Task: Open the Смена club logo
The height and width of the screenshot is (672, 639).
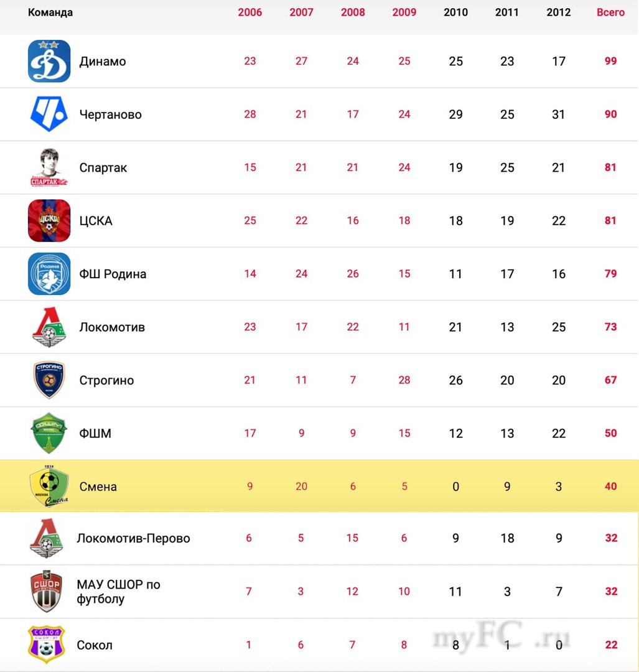Action: pyautogui.click(x=49, y=486)
